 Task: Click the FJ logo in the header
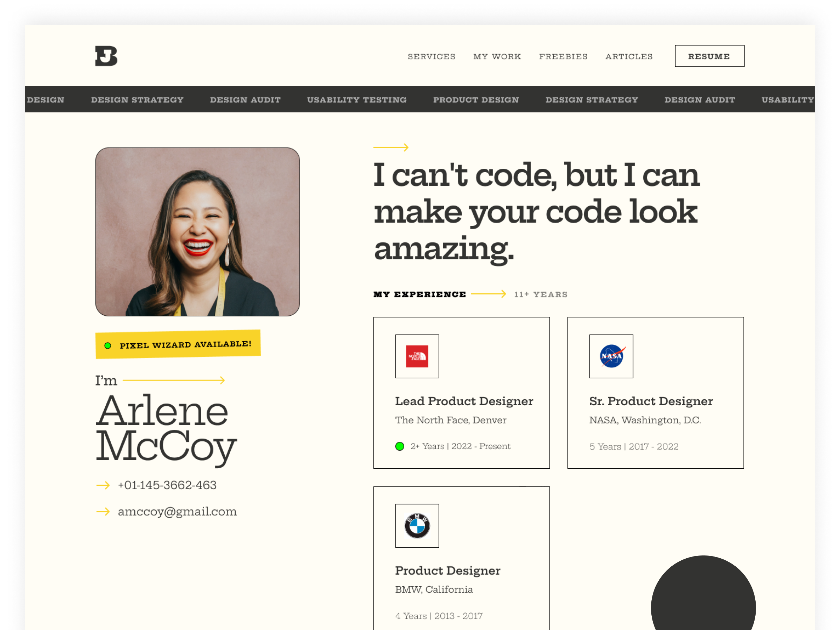[106, 56]
